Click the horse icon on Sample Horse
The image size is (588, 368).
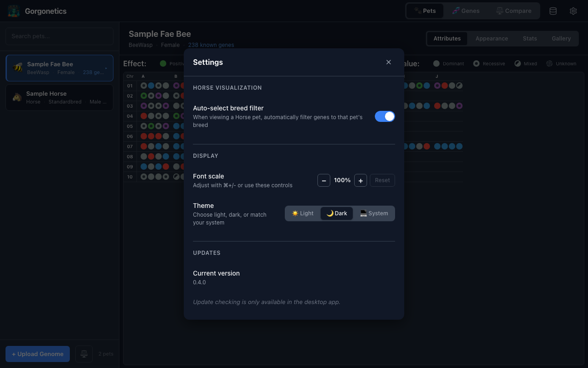coord(17,97)
